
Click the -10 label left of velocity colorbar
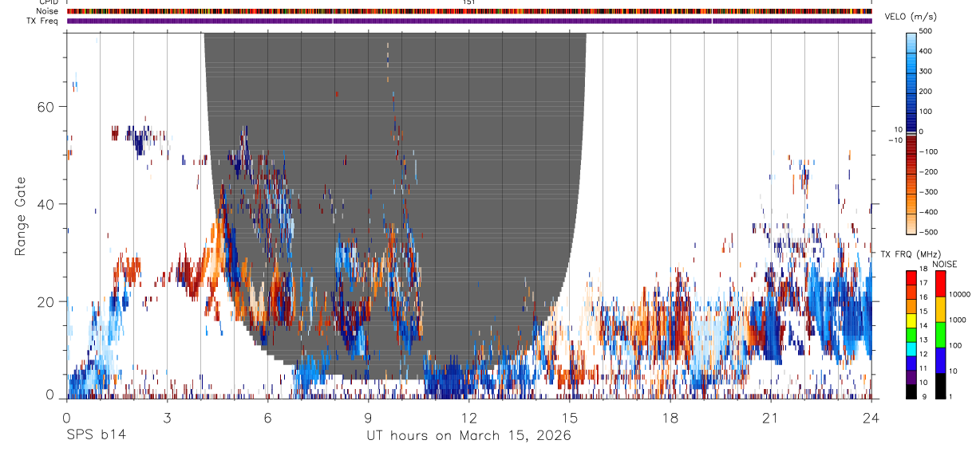pyautogui.click(x=894, y=140)
